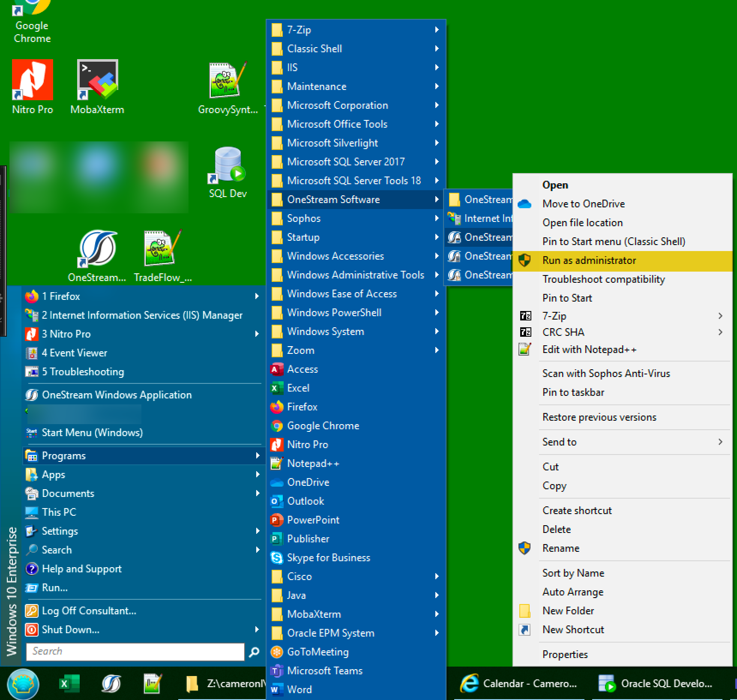Launch GoToMeeting from Programs menu
Image resolution: width=737 pixels, height=700 pixels.
(x=356, y=652)
